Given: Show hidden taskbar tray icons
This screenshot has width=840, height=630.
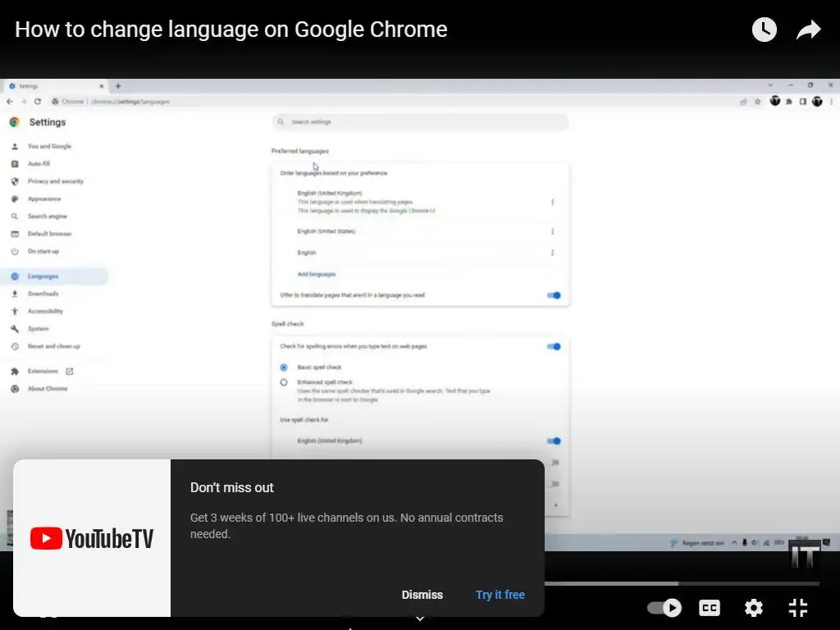Looking at the screenshot, I should click(x=734, y=543).
